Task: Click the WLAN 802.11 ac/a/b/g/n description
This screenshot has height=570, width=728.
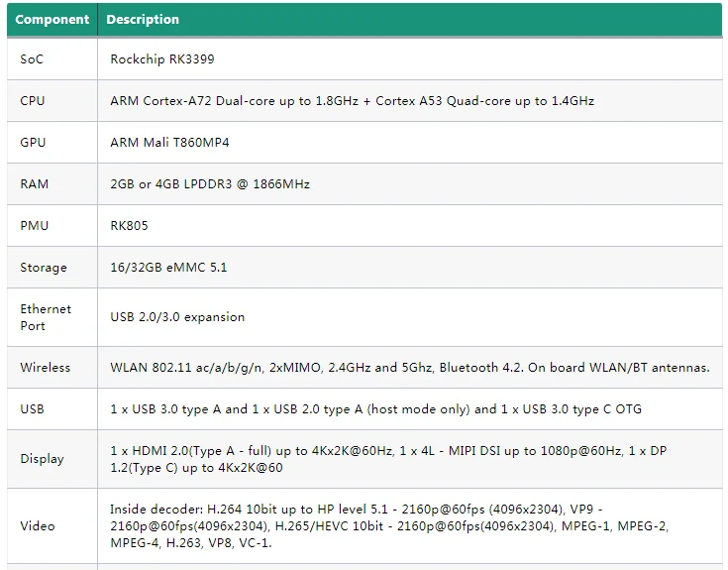Action: click(x=410, y=368)
